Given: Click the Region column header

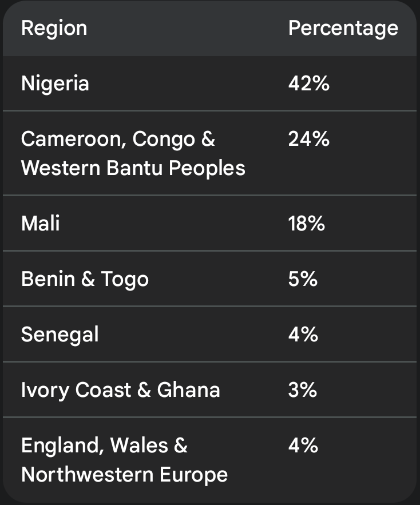Looking at the screenshot, I should point(54,28).
